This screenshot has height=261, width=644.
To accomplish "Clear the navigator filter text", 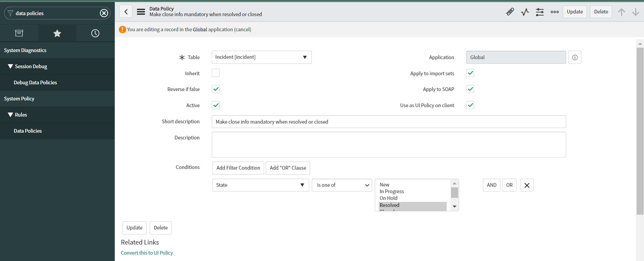I will click(104, 13).
